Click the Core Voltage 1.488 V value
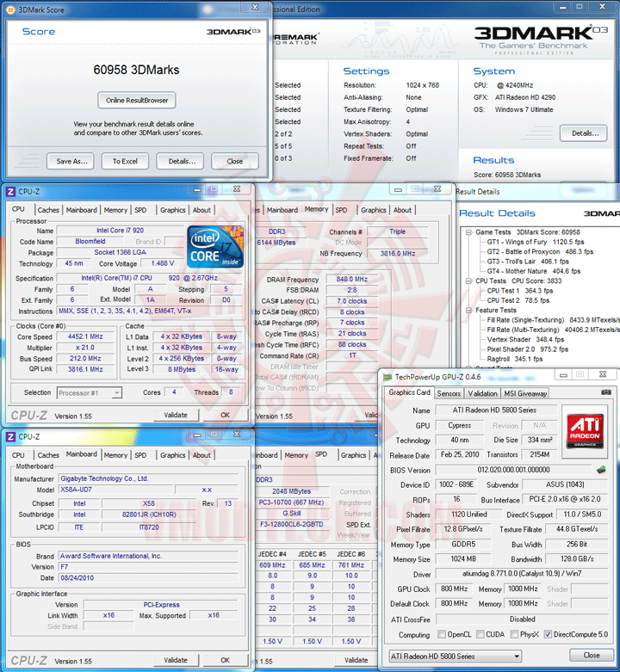Screen dimensions: 620x672 click(163, 263)
